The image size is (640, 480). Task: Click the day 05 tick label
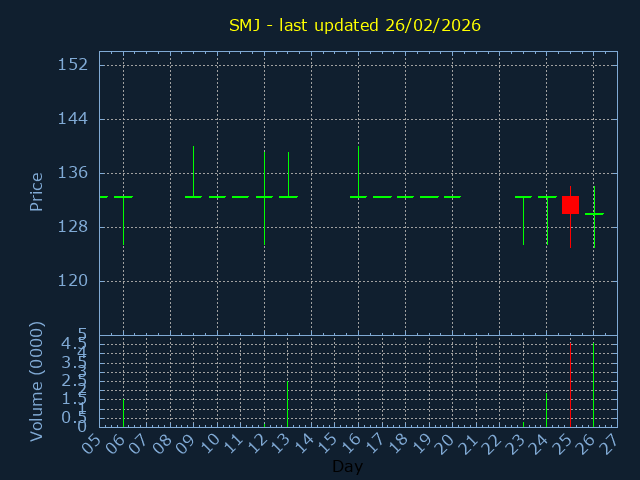[93, 441]
